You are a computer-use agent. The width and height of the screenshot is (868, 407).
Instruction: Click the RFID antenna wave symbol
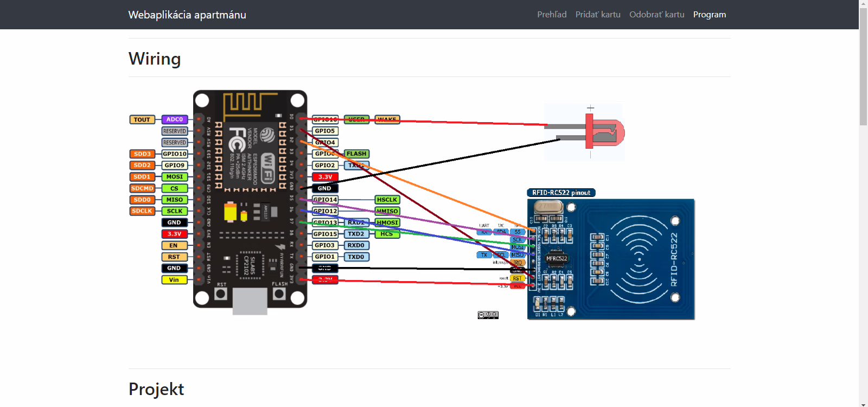point(639,259)
